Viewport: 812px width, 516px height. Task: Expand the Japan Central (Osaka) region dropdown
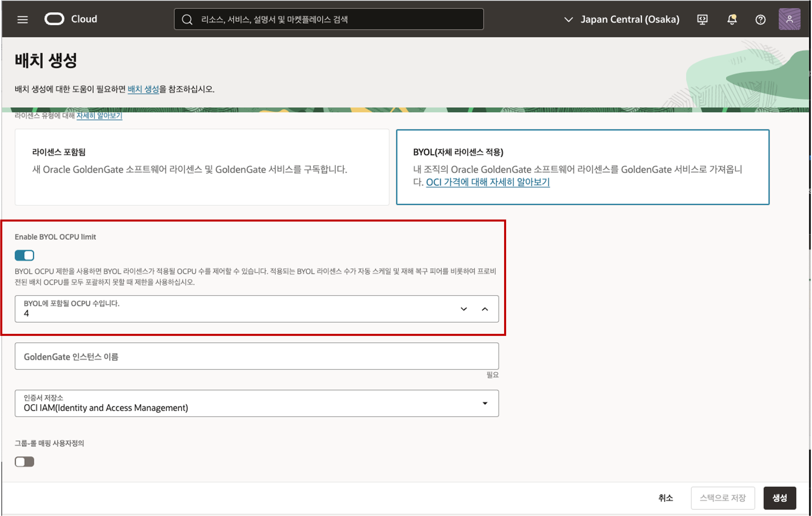point(622,20)
